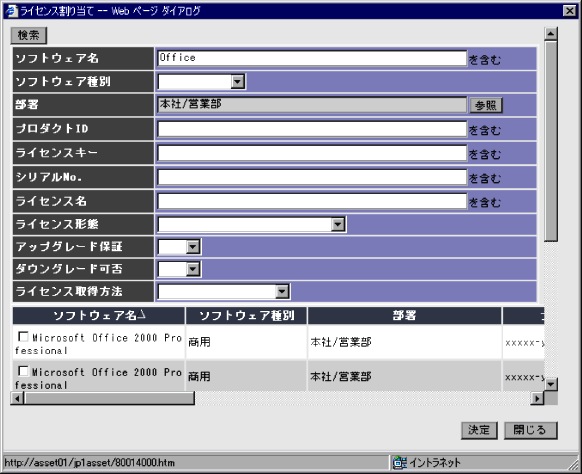Image resolution: width=582 pixels, height=474 pixels.
Task: Open the ソフトウェア種別 dropdown
Action: [x=238, y=81]
